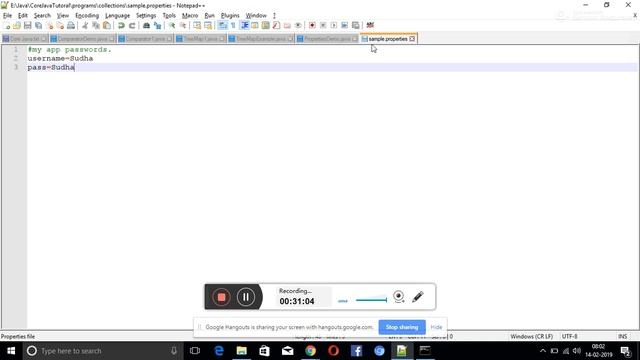640x360 pixels.
Task: Click the taskbar search box
Action: point(102,351)
